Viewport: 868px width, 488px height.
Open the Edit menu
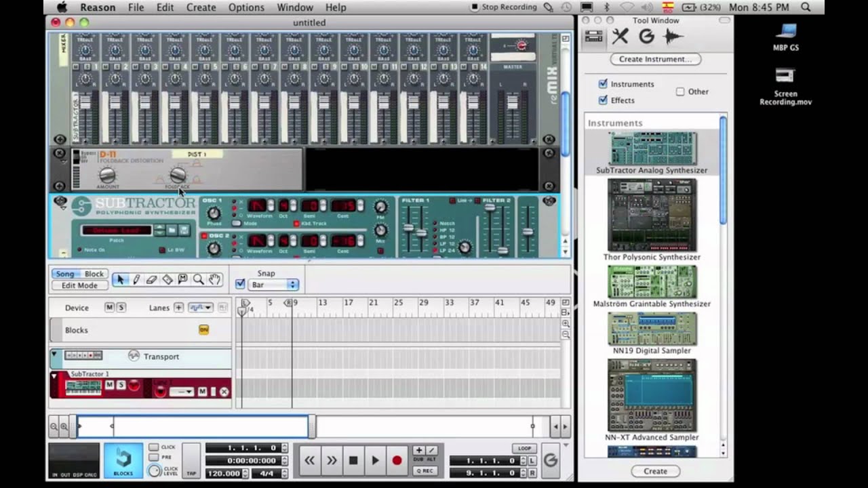coord(165,7)
